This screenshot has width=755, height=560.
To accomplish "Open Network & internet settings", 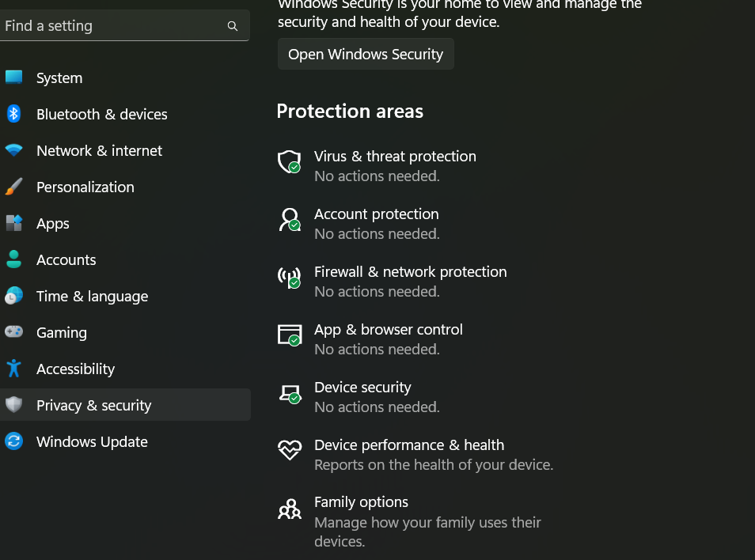I will tap(99, 150).
